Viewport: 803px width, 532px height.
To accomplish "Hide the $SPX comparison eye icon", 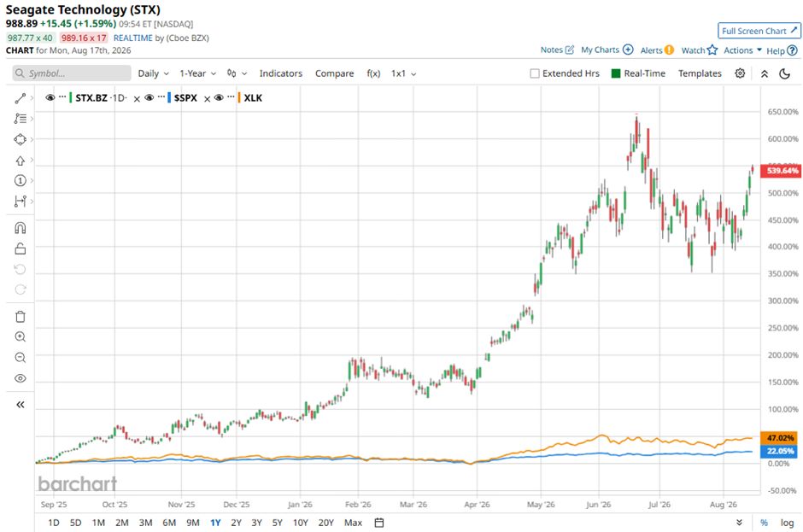I will [149, 97].
